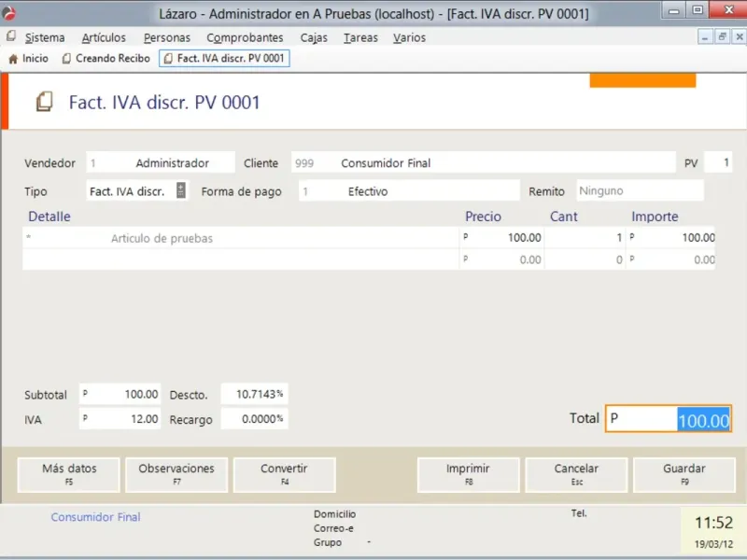This screenshot has height=560, width=747.
Task: Click the Recargo field 0.0000%
Action: 254,418
